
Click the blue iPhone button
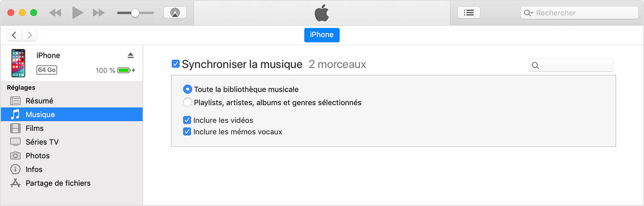(x=322, y=35)
